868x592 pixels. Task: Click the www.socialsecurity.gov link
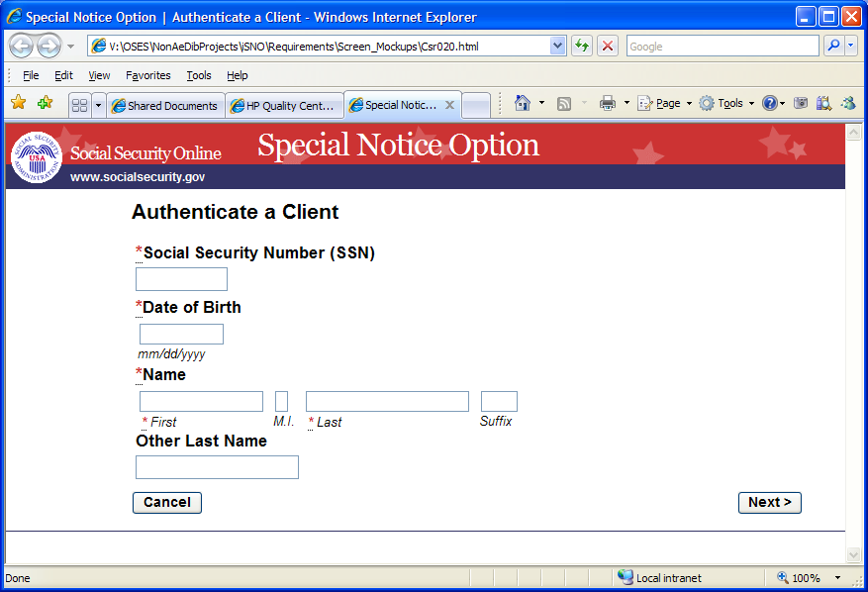[138, 176]
